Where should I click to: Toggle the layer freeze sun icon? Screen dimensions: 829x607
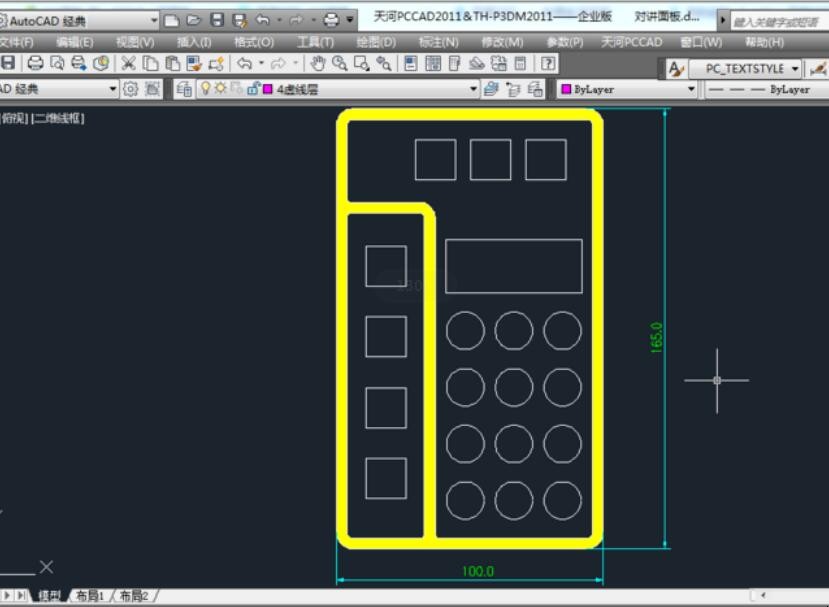220,89
